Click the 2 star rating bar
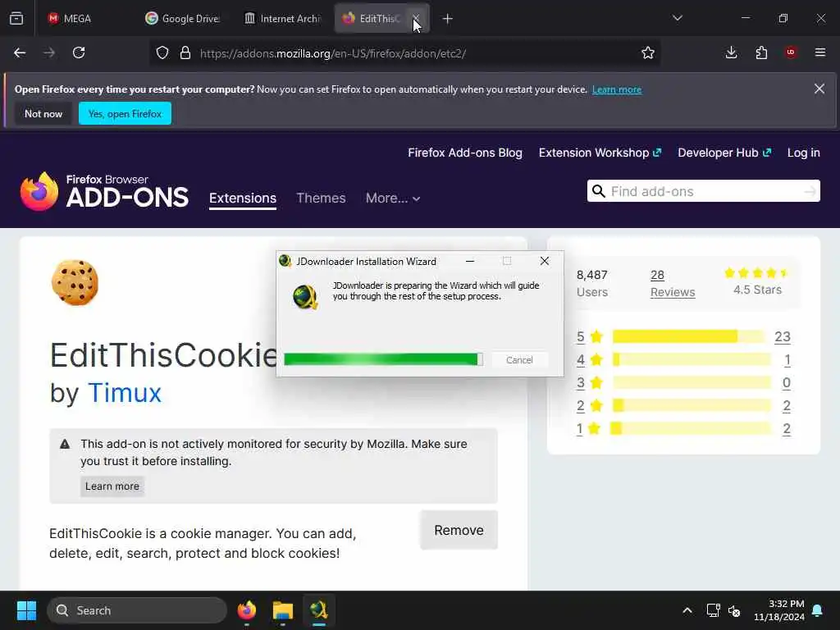Viewport: 840px width, 630px height. [x=691, y=405]
